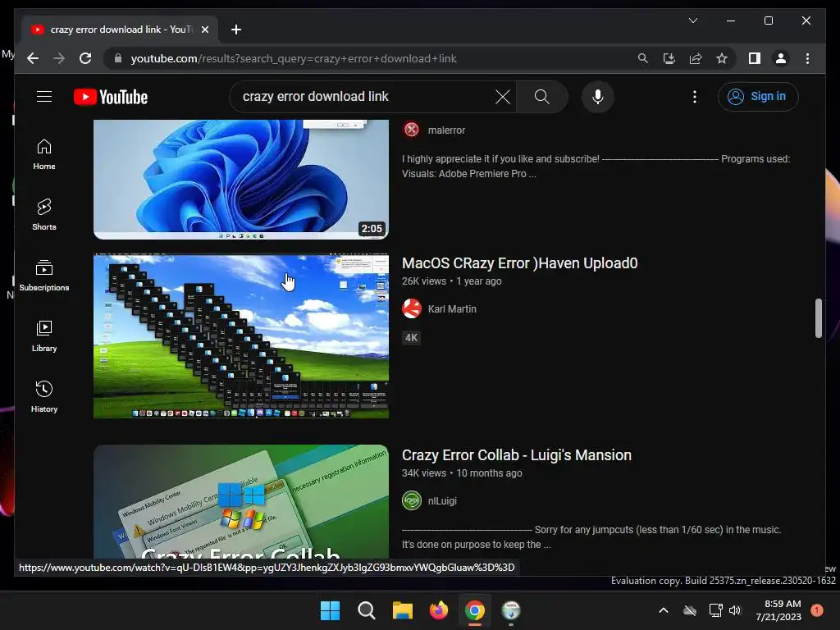Visit the nlLuigi channel
This screenshot has width=840, height=630.
442,501
